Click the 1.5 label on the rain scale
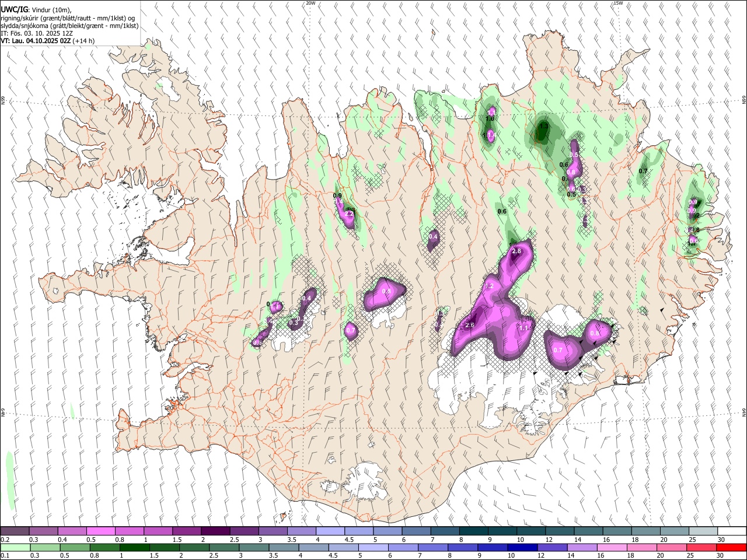This screenshot has height=560, width=747. (x=154, y=556)
